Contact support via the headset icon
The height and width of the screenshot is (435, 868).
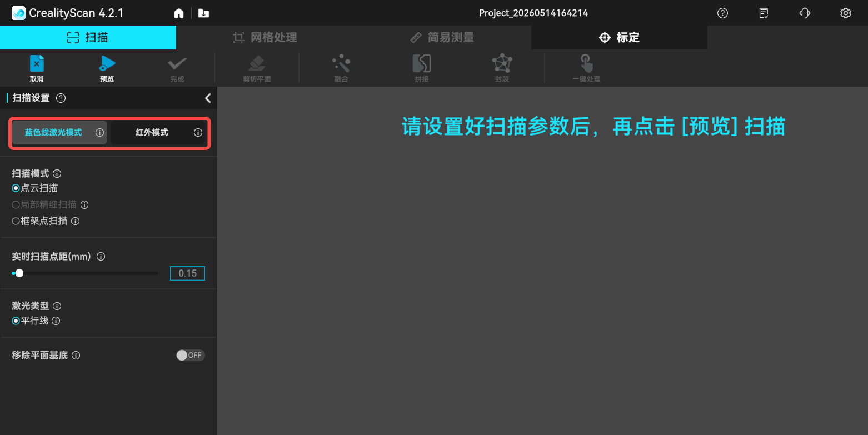(x=805, y=13)
